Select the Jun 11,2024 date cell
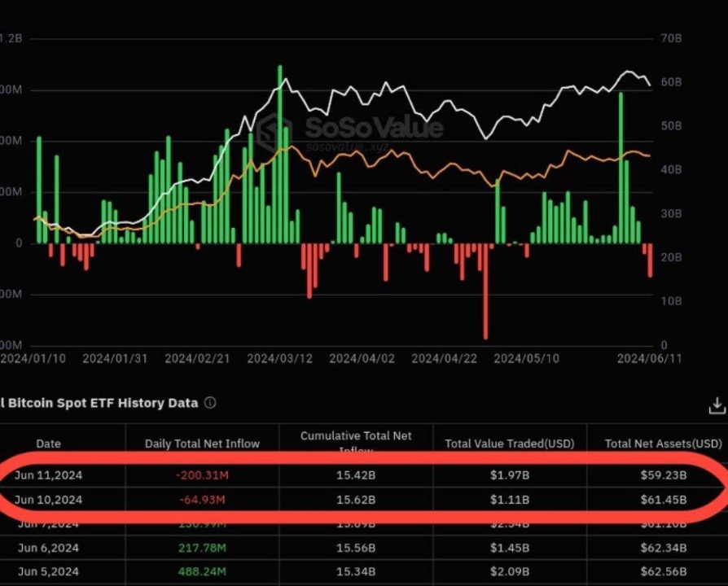728x586 pixels. (x=48, y=475)
